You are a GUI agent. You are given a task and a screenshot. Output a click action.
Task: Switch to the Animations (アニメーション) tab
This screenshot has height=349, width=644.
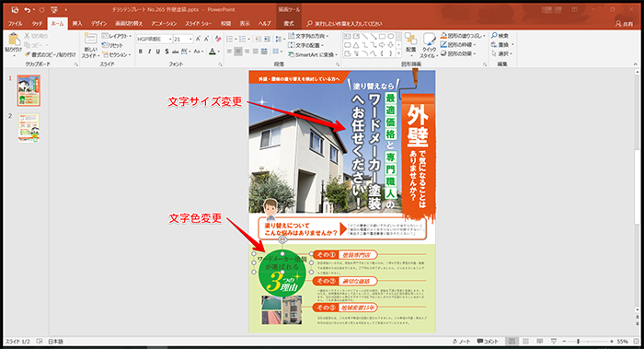164,24
